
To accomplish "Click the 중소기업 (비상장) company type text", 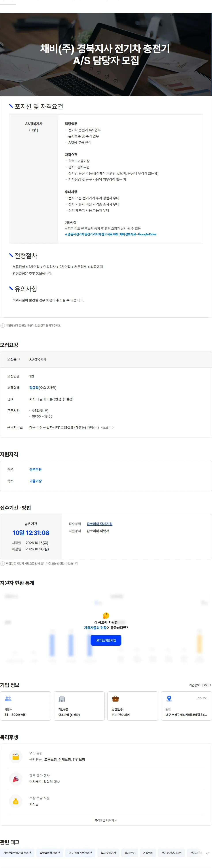I will (69, 715).
